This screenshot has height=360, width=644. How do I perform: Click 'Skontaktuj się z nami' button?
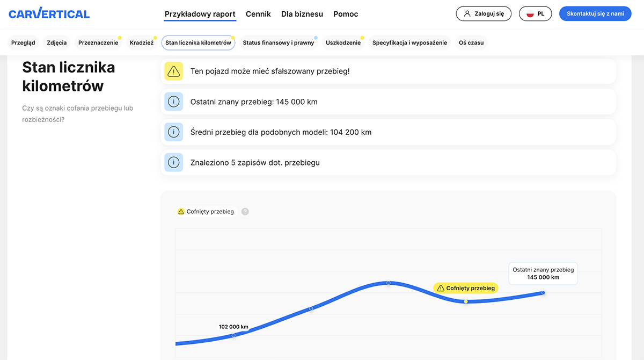pyautogui.click(x=595, y=14)
